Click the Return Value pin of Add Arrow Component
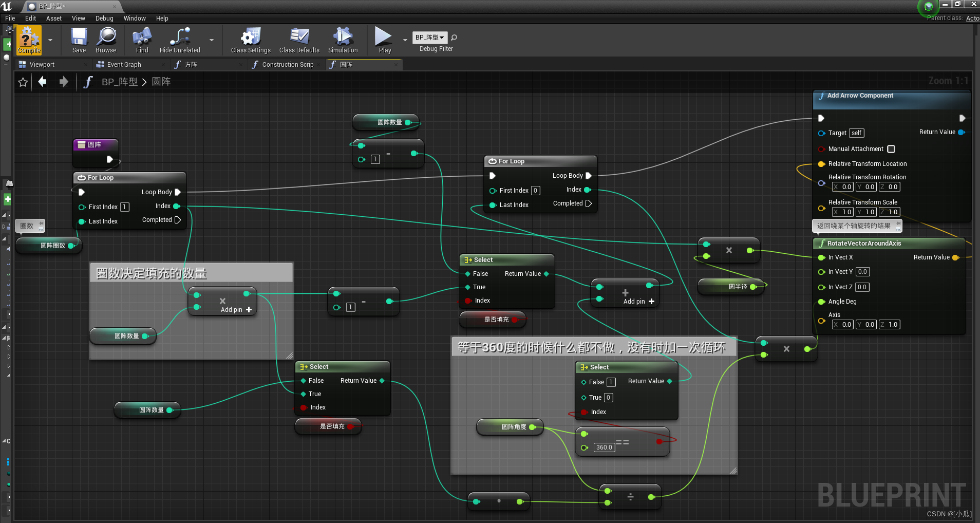 962,132
